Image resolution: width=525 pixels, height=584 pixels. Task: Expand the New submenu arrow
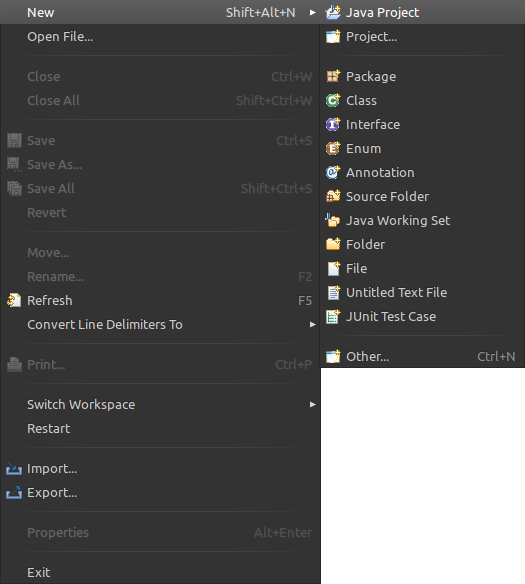click(x=313, y=13)
